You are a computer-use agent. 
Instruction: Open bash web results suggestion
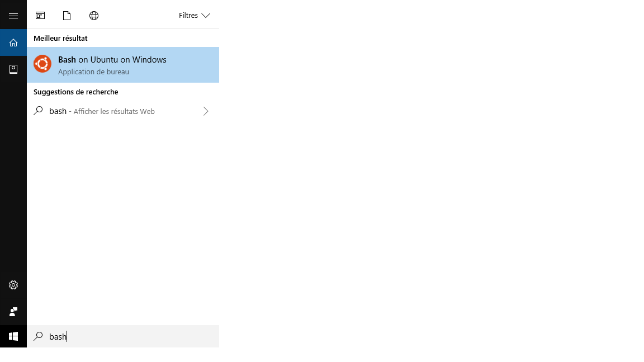point(123,111)
